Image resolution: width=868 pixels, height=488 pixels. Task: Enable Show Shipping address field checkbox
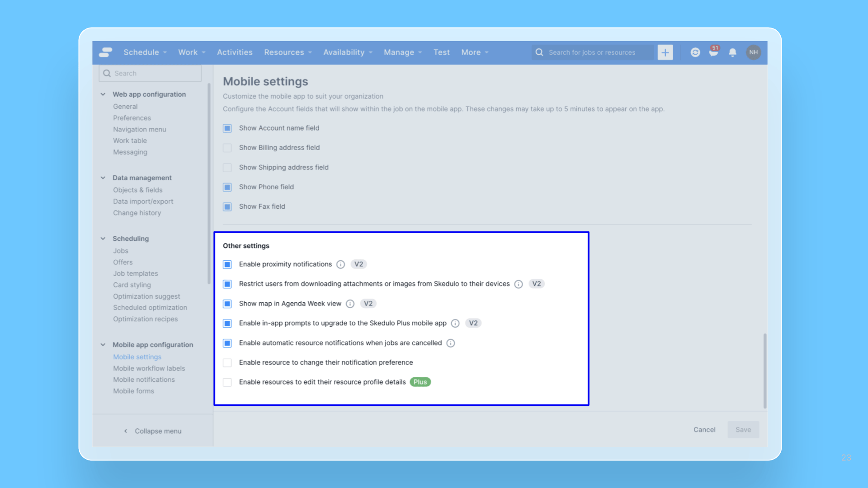227,168
